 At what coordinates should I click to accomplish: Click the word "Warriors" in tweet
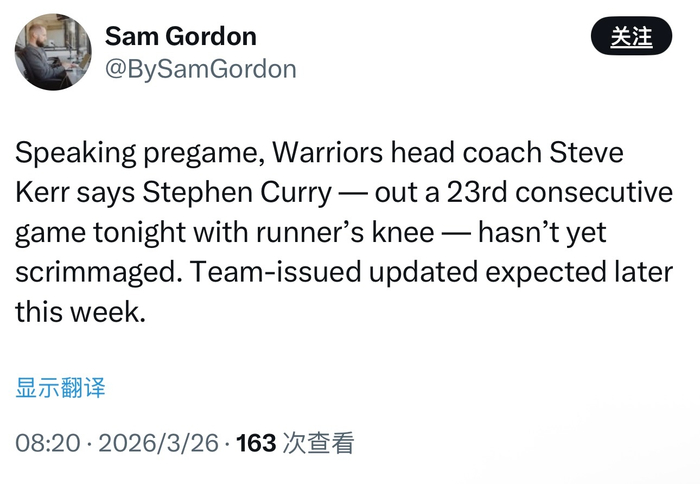coord(336,155)
